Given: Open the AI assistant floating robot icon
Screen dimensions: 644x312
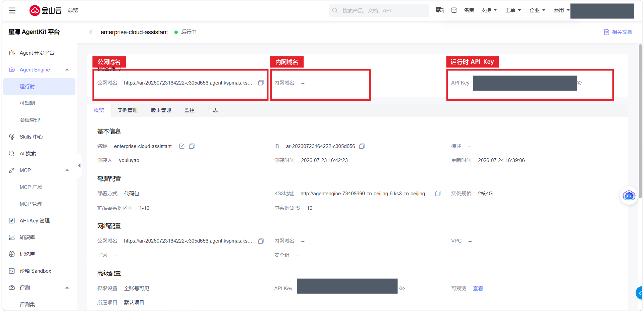Looking at the screenshot, I should click(629, 195).
